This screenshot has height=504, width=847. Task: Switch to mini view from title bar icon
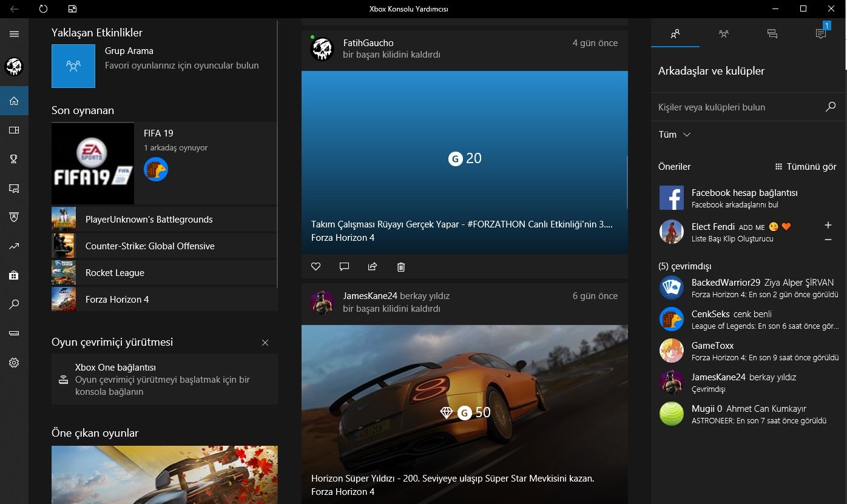point(72,9)
